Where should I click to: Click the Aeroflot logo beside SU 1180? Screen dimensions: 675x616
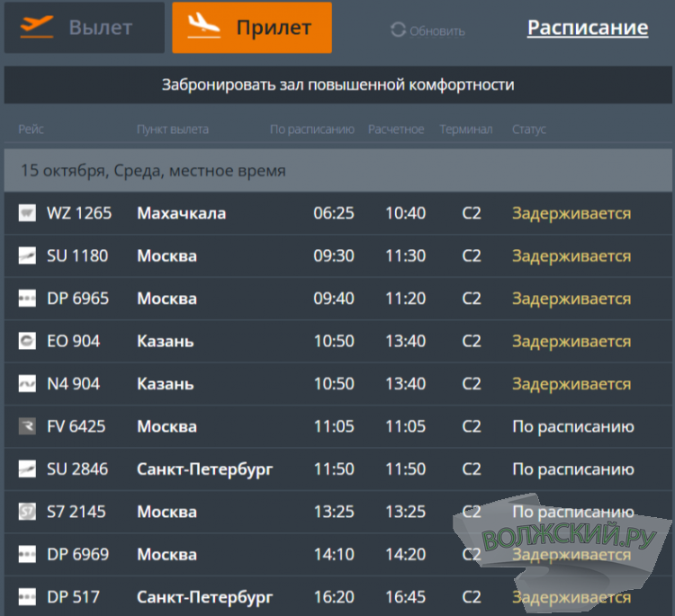(x=27, y=256)
